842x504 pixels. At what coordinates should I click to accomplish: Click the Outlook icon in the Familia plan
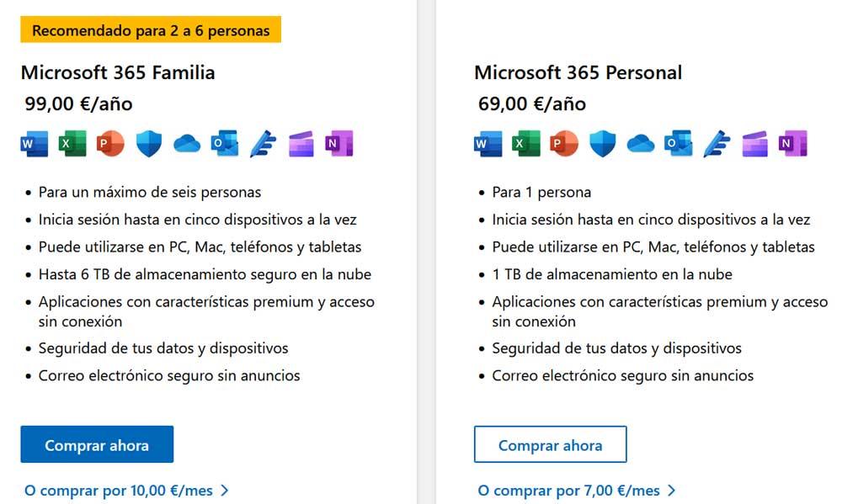tap(225, 144)
